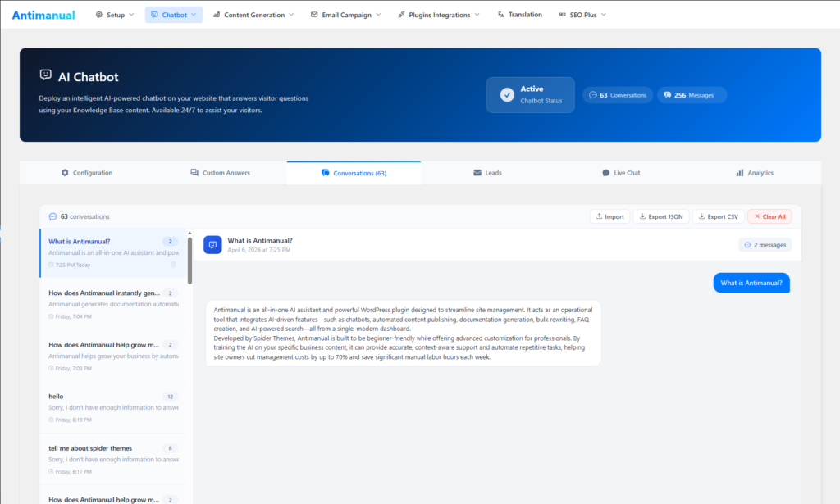This screenshot has height=504, width=840.
Task: Click the Export CSV button
Action: (719, 216)
